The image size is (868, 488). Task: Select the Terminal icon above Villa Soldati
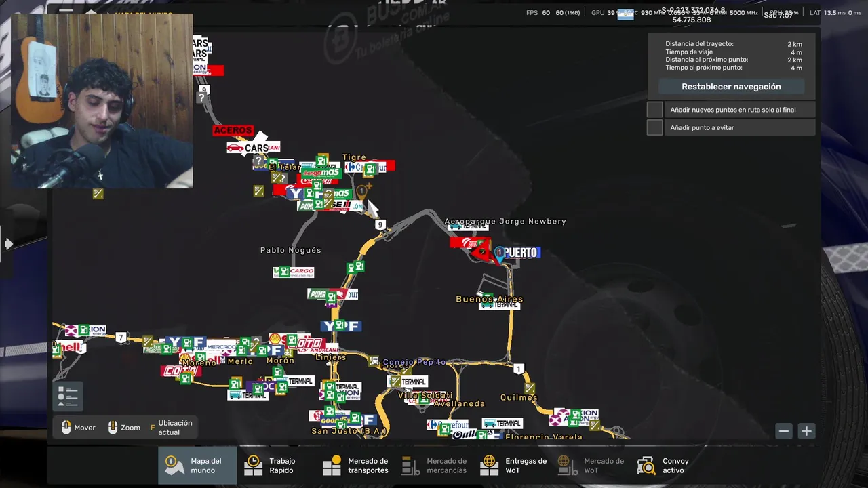point(409,382)
